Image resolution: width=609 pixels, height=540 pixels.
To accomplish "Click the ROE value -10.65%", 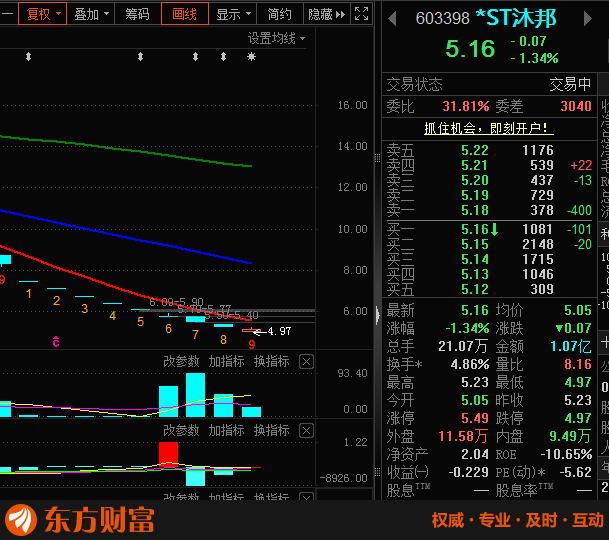I will (x=566, y=454).
